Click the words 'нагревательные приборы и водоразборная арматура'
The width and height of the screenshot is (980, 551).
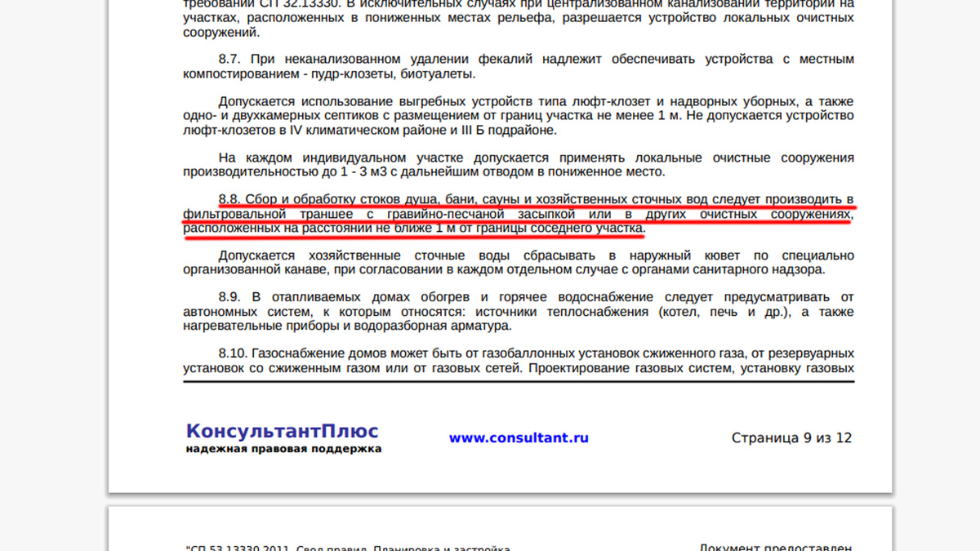347,326
